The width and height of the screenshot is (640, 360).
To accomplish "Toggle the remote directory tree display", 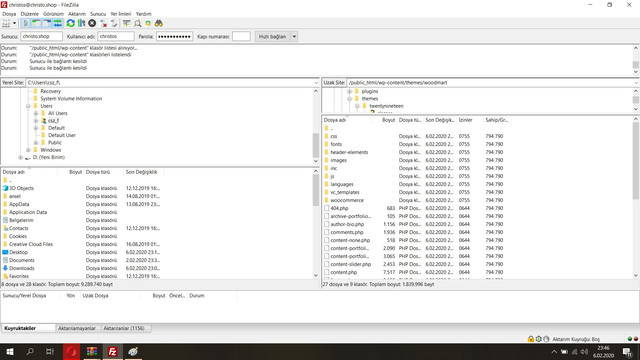I will pos(47,23).
